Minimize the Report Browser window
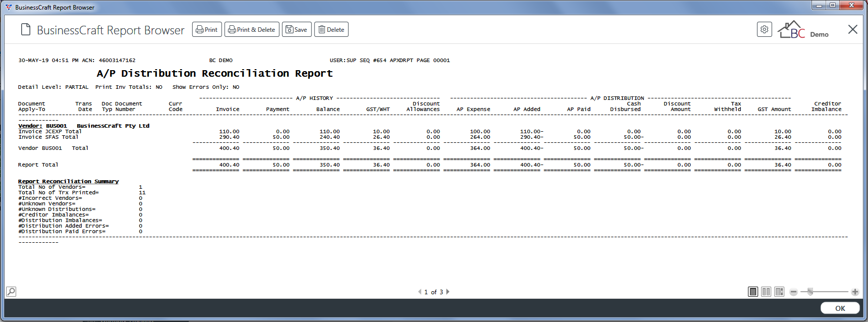The width and height of the screenshot is (868, 322). click(819, 6)
